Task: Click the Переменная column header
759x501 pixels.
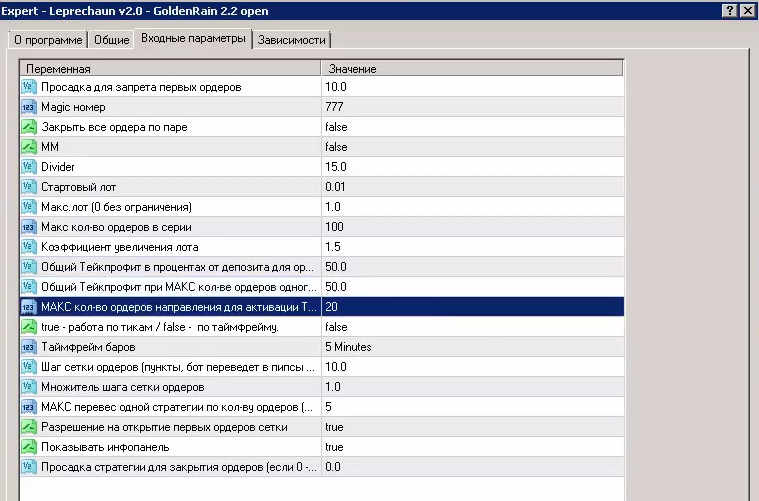Action: (x=170, y=68)
